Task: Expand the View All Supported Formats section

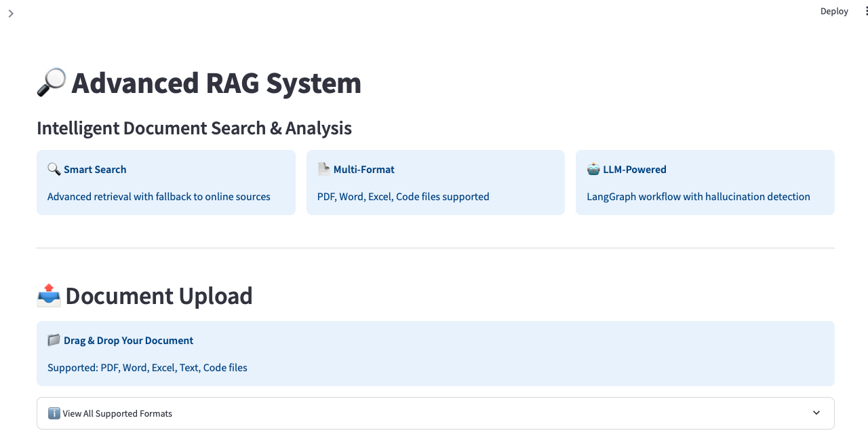Action: pos(435,413)
